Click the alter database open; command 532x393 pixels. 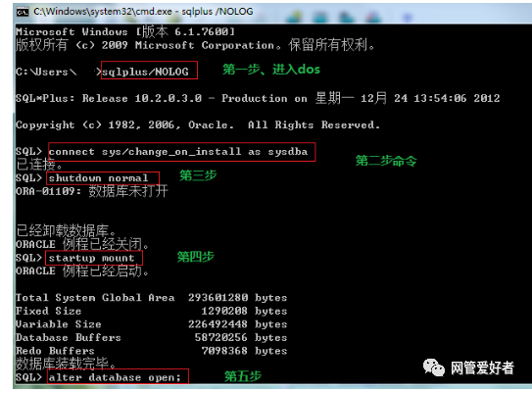click(118, 376)
